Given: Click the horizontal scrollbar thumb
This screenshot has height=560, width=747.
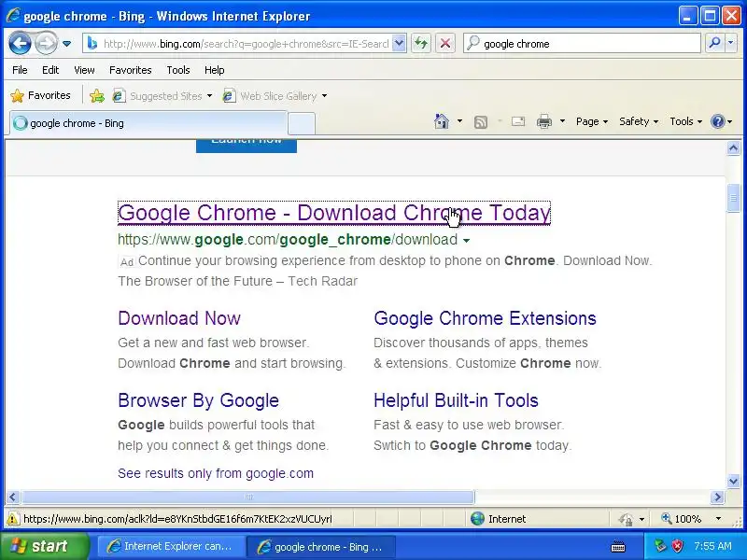Looking at the screenshot, I should pyautogui.click(x=247, y=497).
